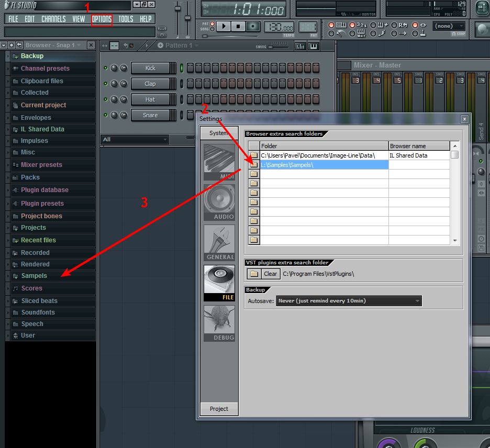
Task: Open the DEBUG settings bug icon
Action: [x=219, y=323]
